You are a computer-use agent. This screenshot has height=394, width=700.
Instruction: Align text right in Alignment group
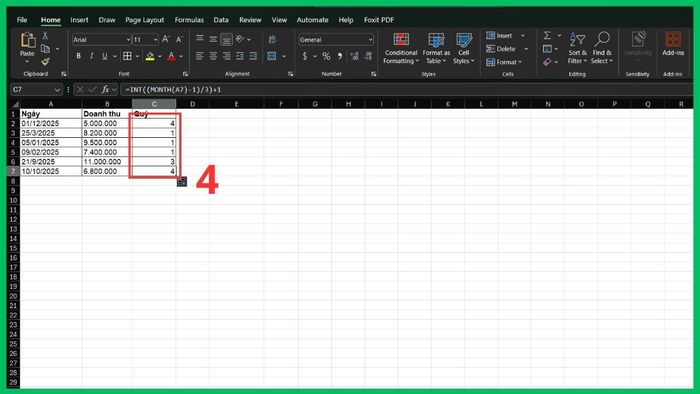226,56
